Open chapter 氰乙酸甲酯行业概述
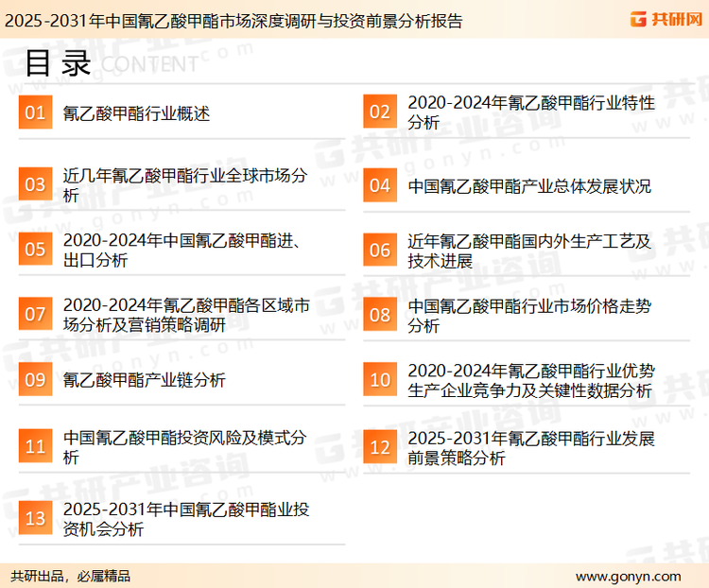Screen dimensions: 709x588 tap(136, 113)
